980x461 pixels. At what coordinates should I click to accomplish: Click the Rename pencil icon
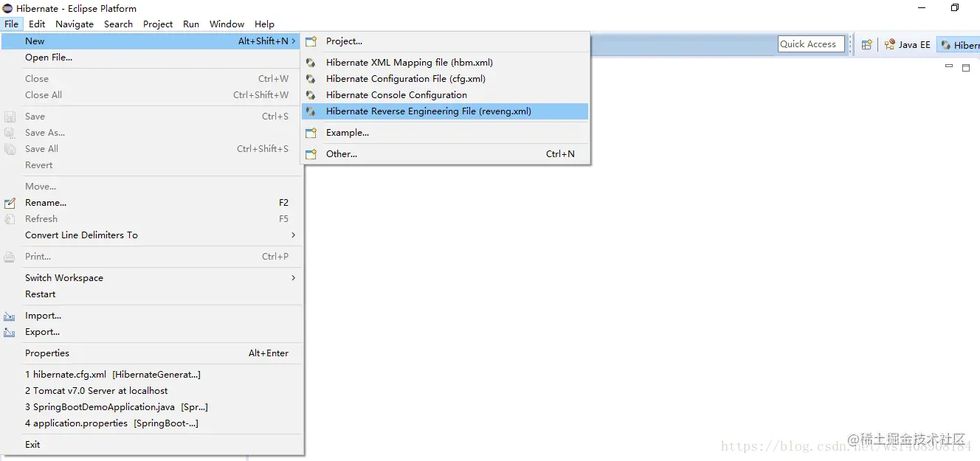(10, 203)
